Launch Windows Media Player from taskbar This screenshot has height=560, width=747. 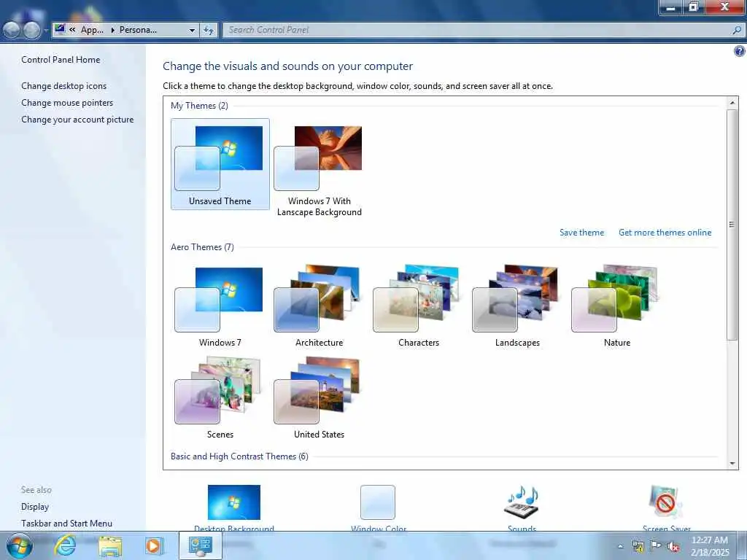click(154, 545)
